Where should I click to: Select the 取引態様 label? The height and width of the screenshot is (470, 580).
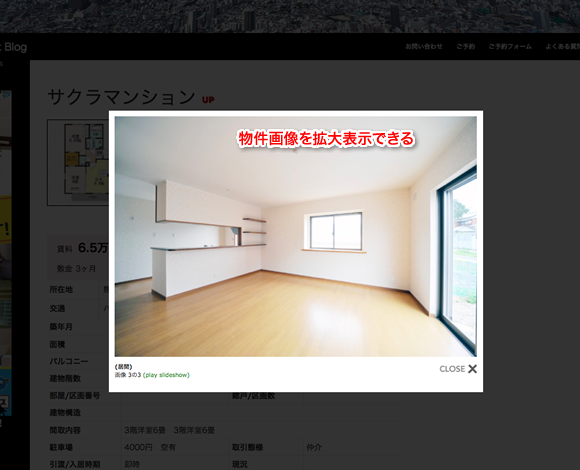pos(247,447)
